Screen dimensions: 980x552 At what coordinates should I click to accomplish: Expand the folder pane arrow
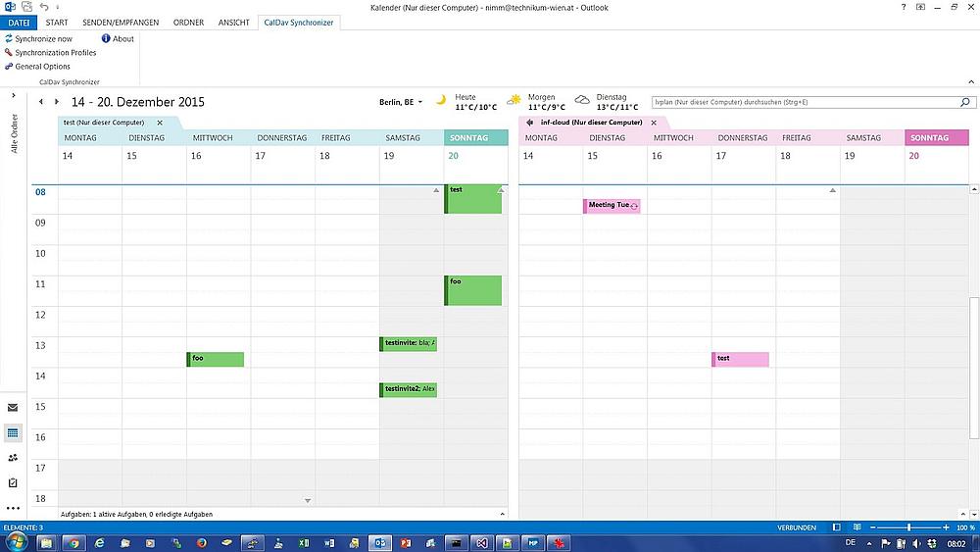[13, 96]
